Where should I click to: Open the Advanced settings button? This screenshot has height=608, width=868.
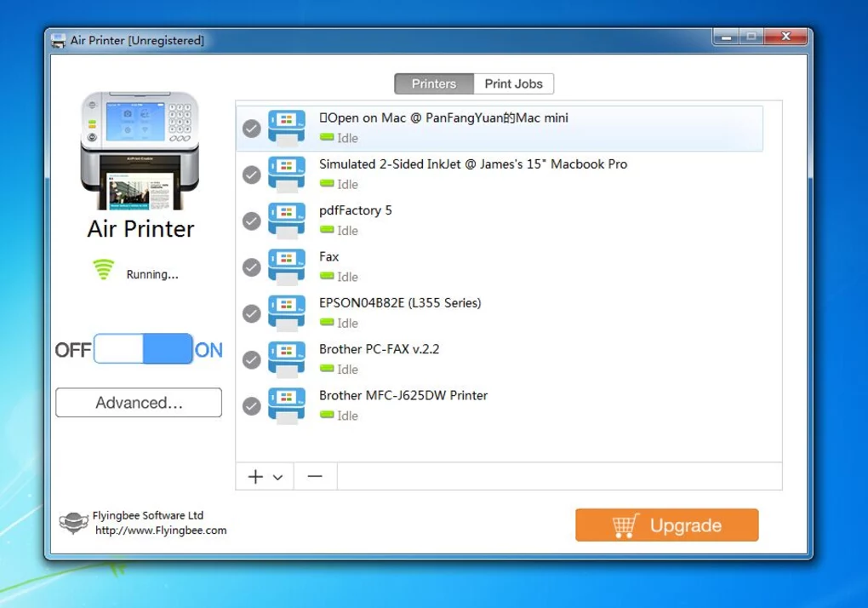pyautogui.click(x=139, y=403)
